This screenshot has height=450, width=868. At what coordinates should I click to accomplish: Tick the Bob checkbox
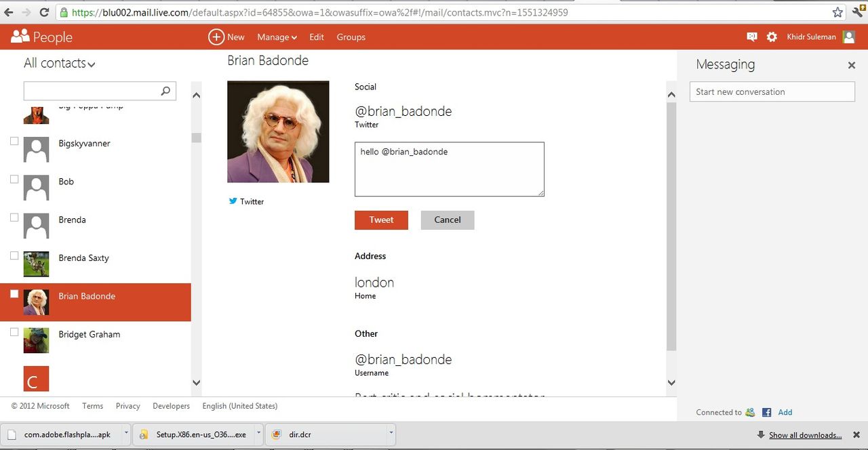point(14,179)
